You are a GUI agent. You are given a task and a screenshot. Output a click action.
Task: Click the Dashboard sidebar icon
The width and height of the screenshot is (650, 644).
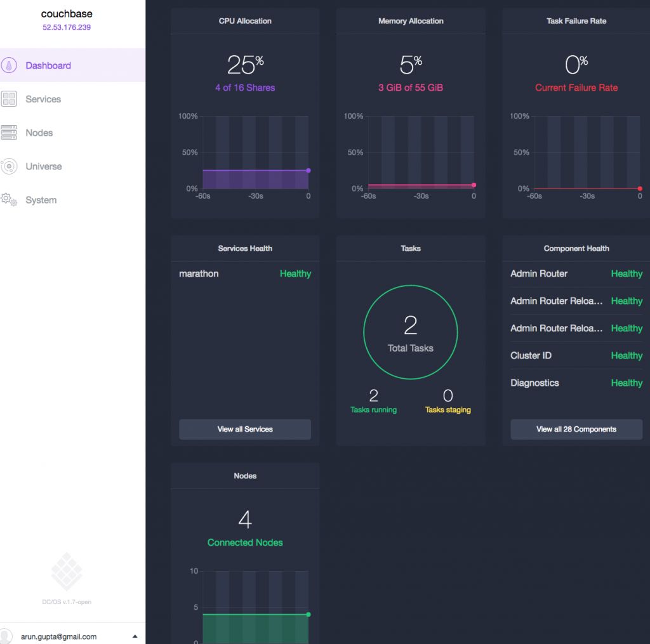pyautogui.click(x=9, y=65)
